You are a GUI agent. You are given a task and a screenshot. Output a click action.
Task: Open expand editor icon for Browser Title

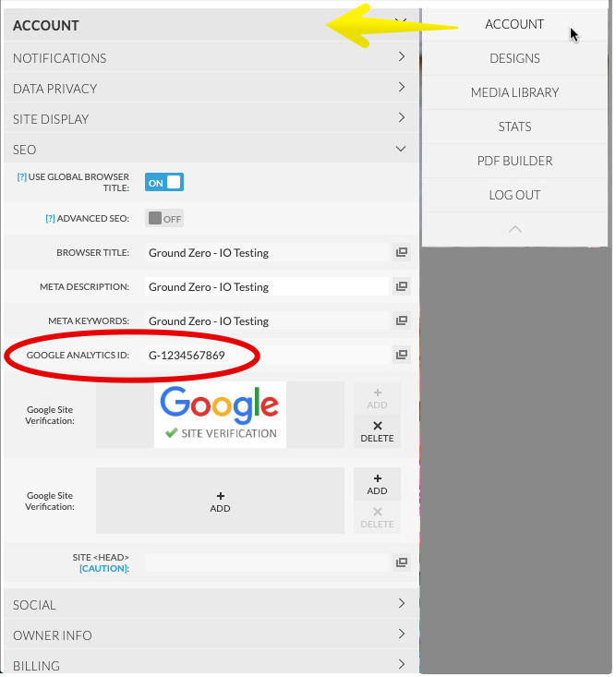(404, 253)
